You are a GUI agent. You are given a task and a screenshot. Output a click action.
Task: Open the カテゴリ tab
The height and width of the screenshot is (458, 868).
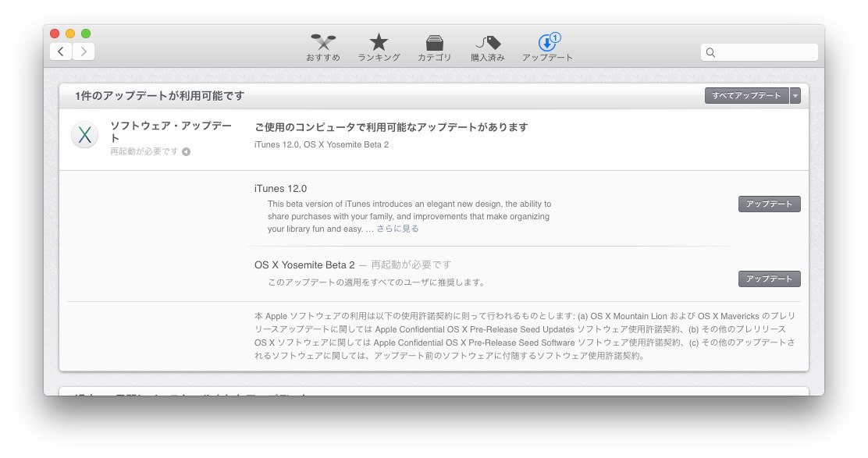pos(435,48)
